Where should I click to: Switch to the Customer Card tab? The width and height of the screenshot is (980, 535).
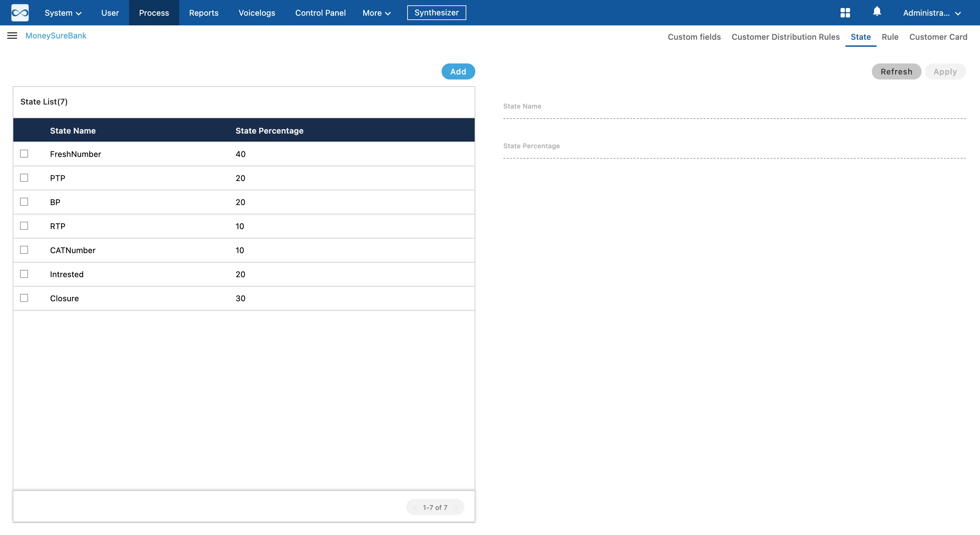click(938, 37)
